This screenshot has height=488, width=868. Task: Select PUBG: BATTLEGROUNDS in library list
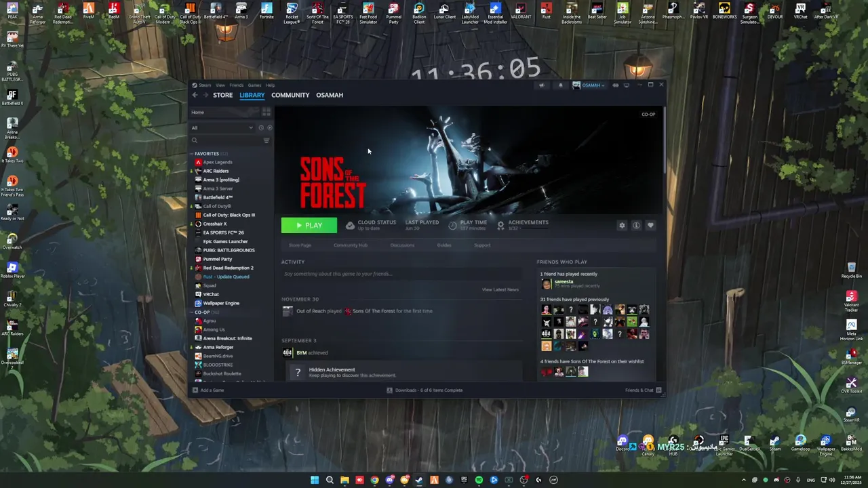(229, 250)
